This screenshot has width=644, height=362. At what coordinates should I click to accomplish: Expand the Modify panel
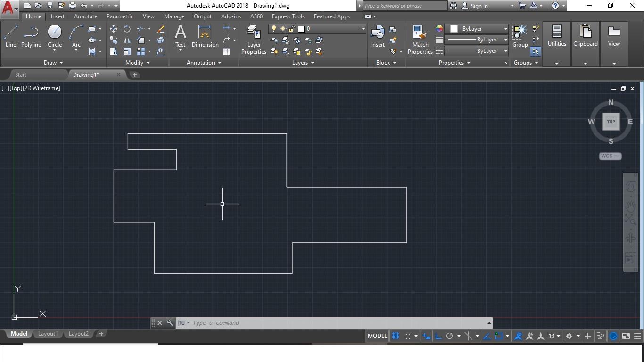click(x=138, y=63)
